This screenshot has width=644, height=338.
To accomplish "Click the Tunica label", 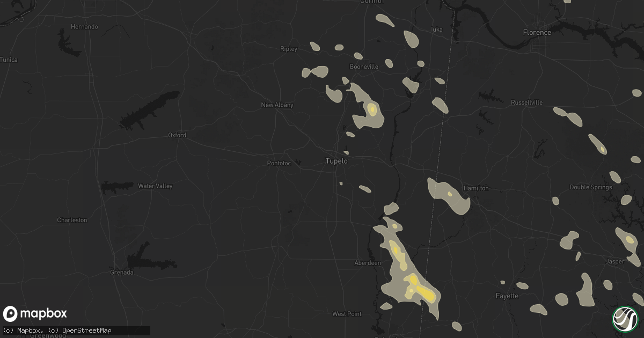I will 9,60.
